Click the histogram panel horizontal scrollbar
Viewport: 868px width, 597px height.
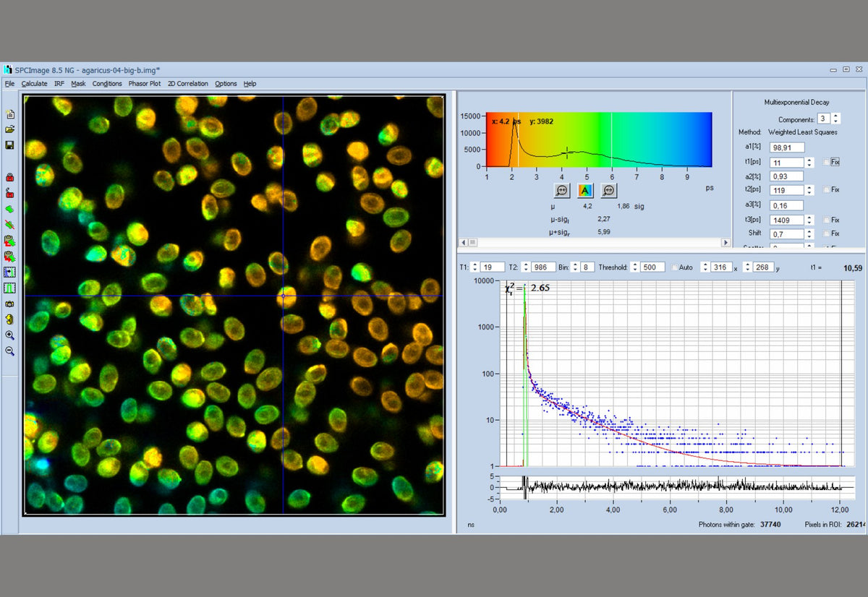pyautogui.click(x=594, y=242)
